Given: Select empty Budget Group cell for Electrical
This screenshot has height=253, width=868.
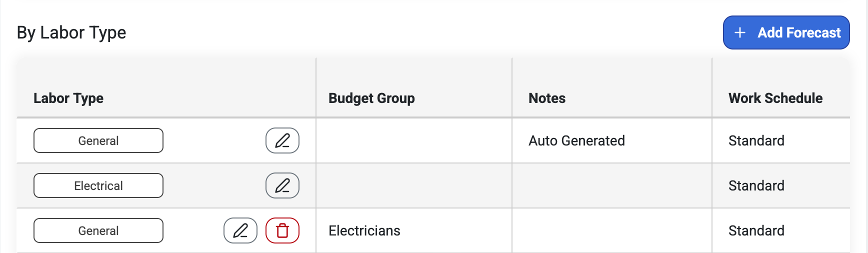Looking at the screenshot, I should point(414,185).
